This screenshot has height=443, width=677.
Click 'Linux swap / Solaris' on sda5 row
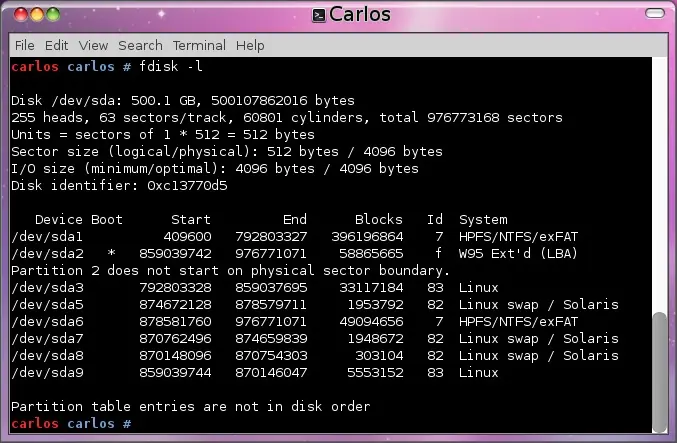pos(538,304)
